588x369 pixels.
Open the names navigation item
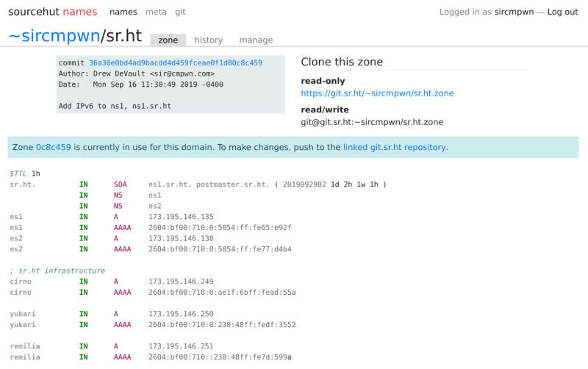123,12
